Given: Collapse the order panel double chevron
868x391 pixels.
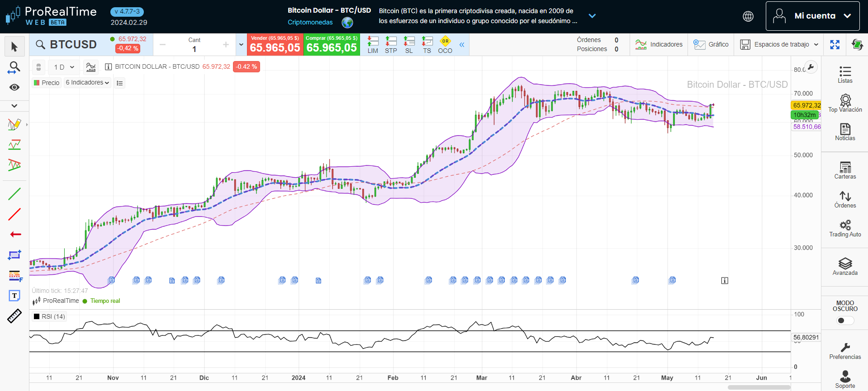Looking at the screenshot, I should click(x=462, y=45).
